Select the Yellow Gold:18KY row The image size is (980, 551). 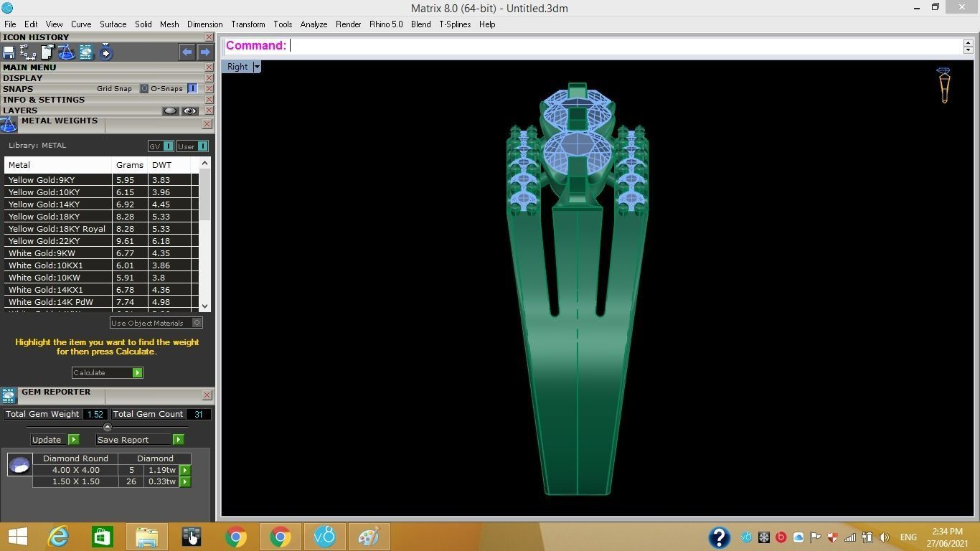[x=101, y=217]
